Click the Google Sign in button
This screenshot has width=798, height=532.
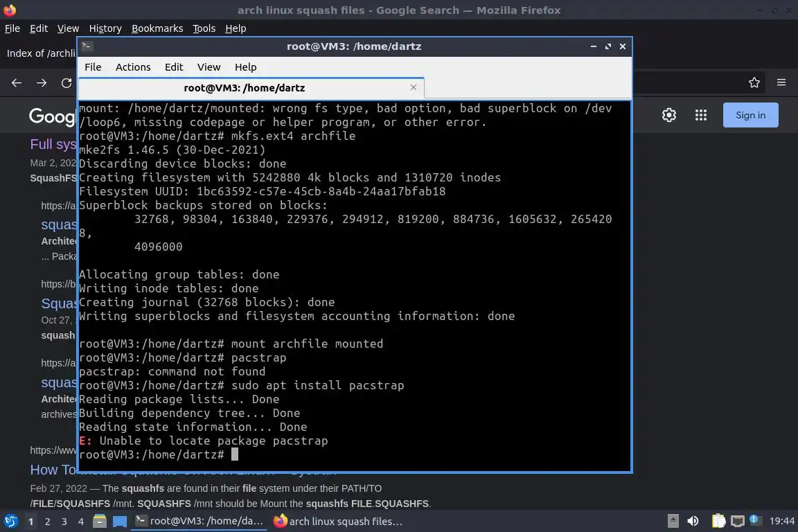coord(750,115)
